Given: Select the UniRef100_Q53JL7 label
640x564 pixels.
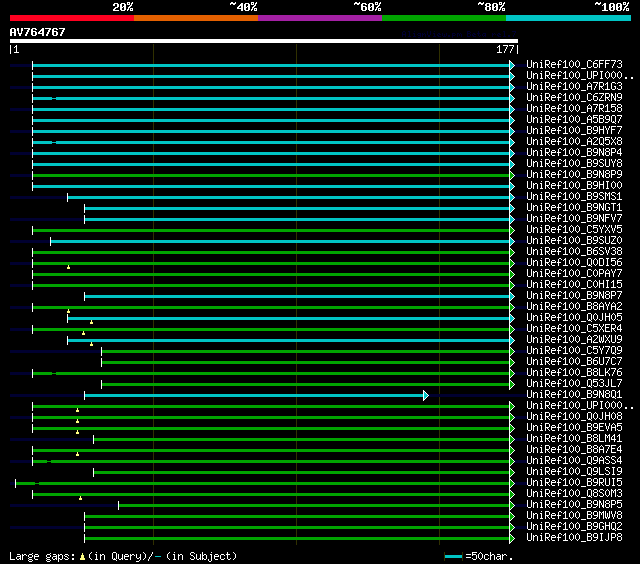Looking at the screenshot, I should pos(574,384).
